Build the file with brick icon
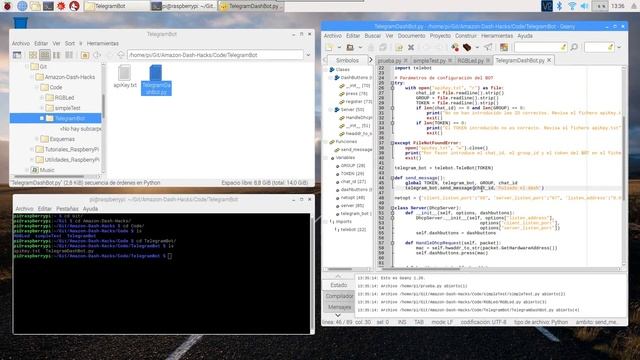The height and width of the screenshot is (360, 640). [467, 48]
